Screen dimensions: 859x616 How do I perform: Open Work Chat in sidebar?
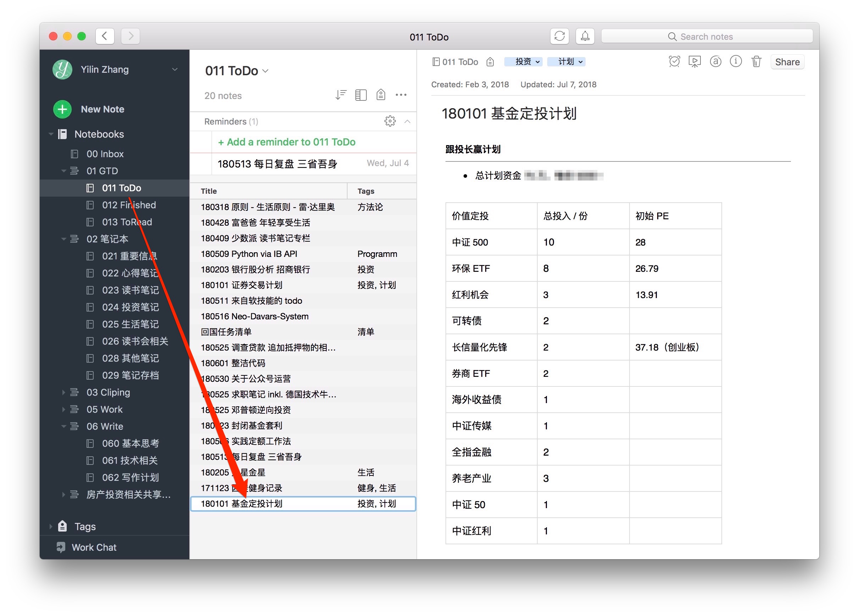tap(94, 547)
